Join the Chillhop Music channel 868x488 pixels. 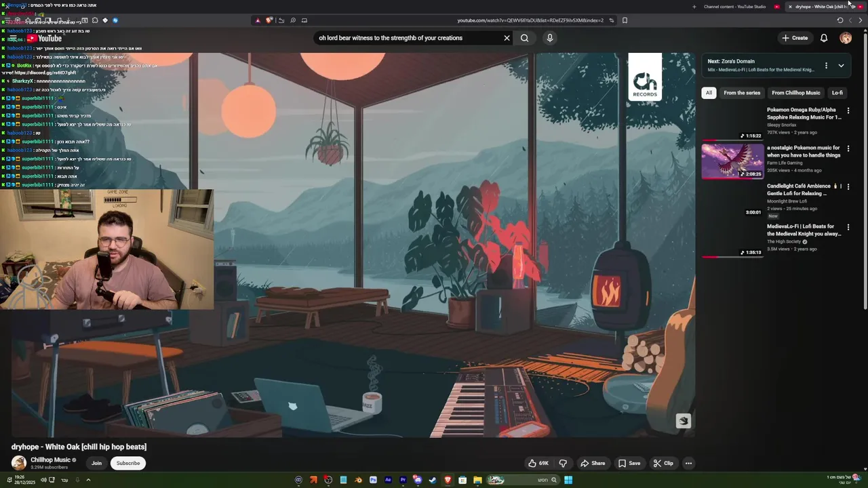point(96,464)
